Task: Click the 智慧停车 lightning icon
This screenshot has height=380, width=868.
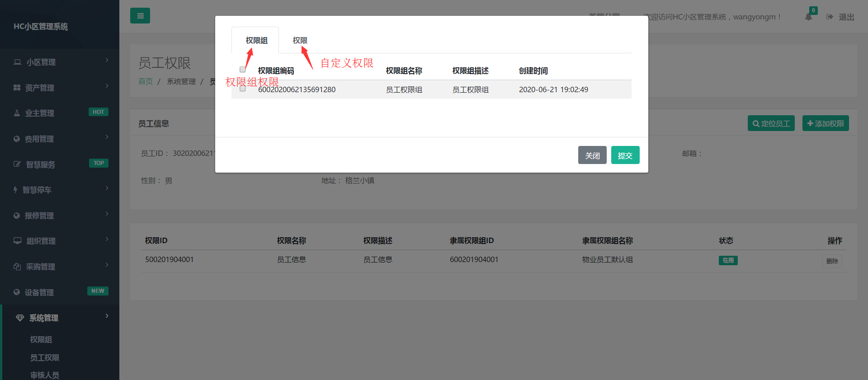Action: pos(15,190)
